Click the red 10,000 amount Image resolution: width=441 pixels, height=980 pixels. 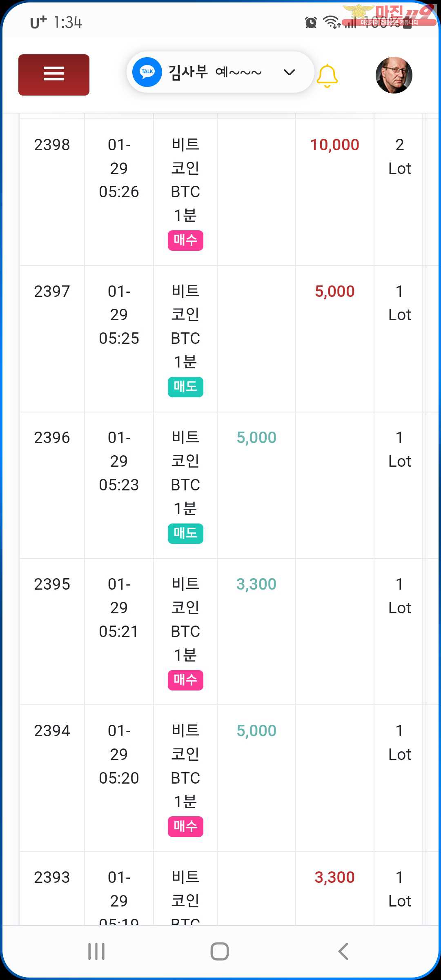coord(334,145)
